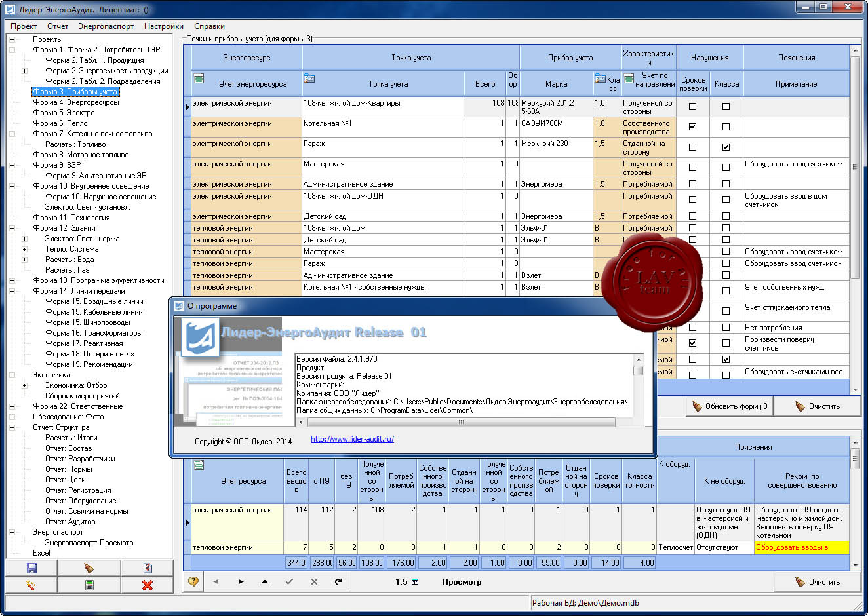The height and width of the screenshot is (616, 868).
Task: Open the 'Отчет' menu
Action: pos(58,26)
